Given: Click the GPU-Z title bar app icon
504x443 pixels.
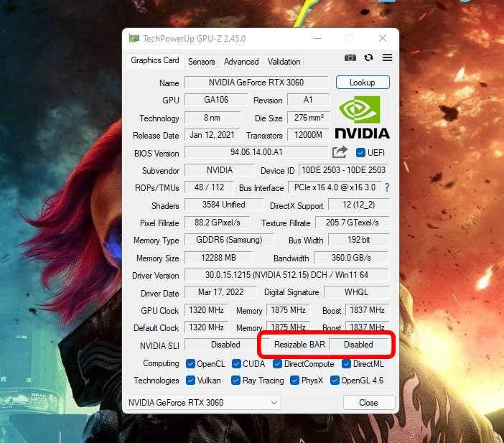Looking at the screenshot, I should pos(134,39).
